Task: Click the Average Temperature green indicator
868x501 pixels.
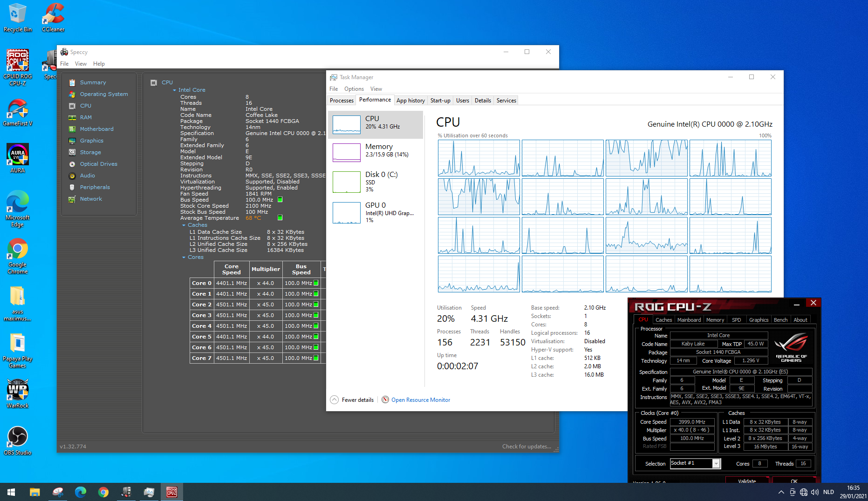Action: coord(280,217)
